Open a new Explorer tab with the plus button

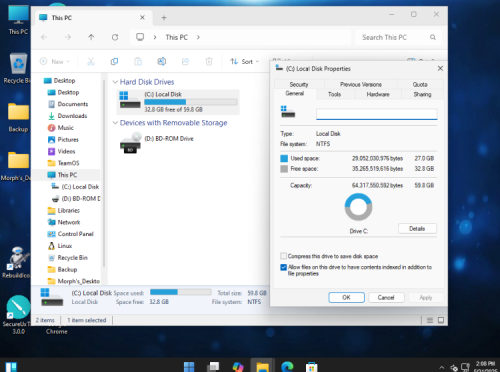(164, 18)
